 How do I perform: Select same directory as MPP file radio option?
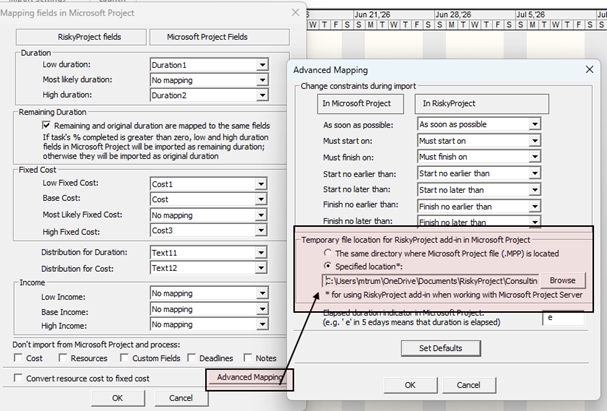click(x=328, y=253)
